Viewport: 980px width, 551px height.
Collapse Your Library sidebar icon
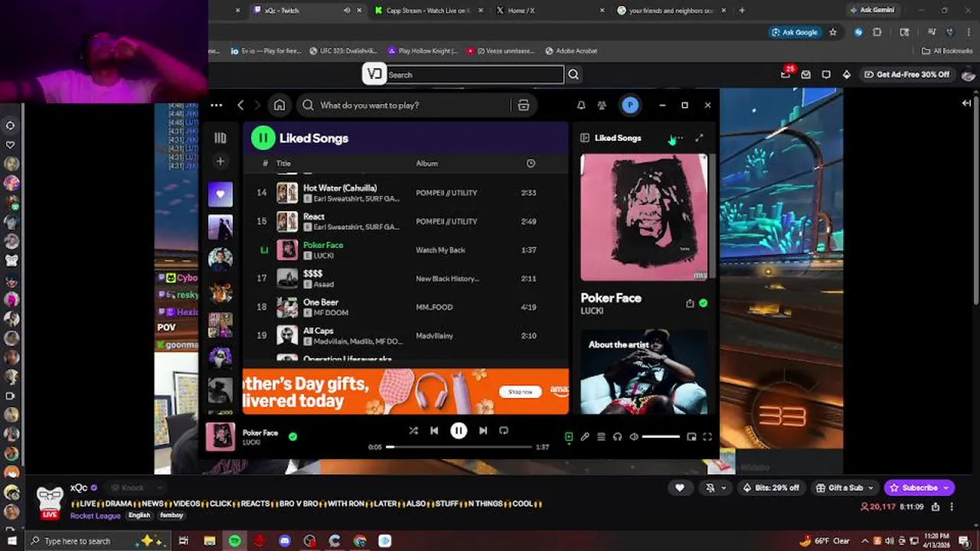[x=220, y=138]
